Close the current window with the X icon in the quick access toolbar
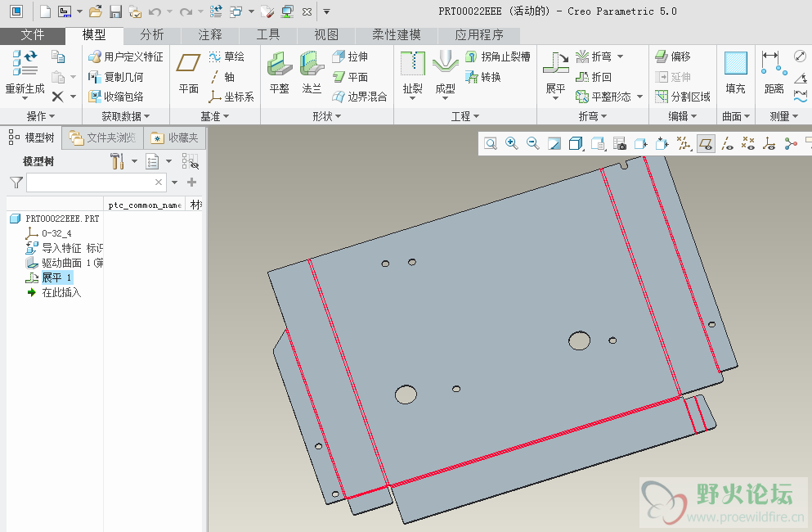This screenshot has height=532, width=812. point(307,11)
